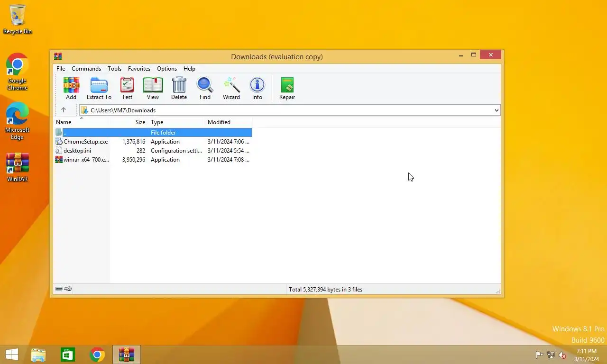
Task: Open the Favorites menu
Action: [x=139, y=69]
